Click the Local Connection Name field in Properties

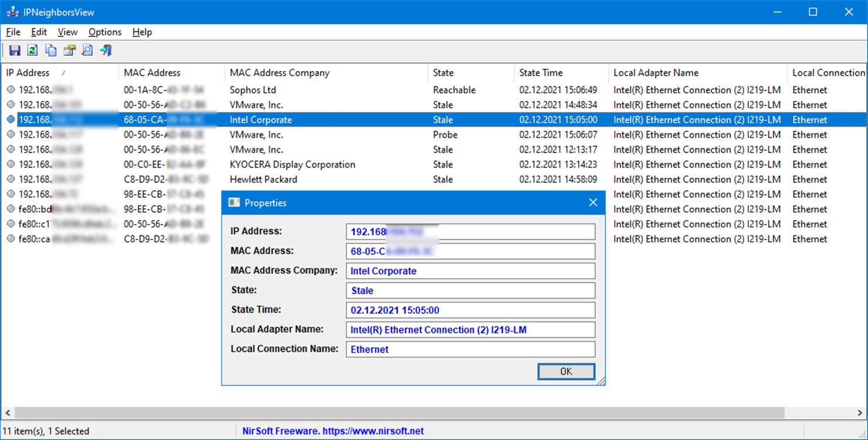(x=471, y=349)
